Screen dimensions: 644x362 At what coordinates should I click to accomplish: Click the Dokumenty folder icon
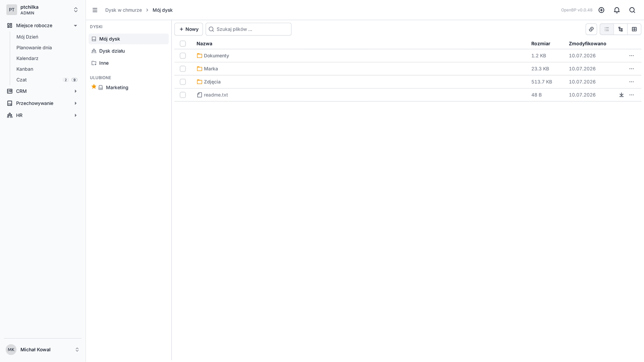(199, 56)
